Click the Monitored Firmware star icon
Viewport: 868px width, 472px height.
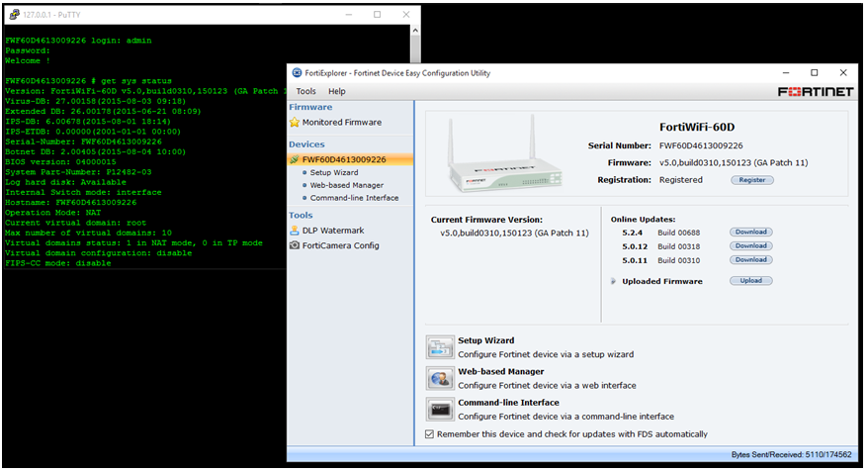(x=295, y=123)
